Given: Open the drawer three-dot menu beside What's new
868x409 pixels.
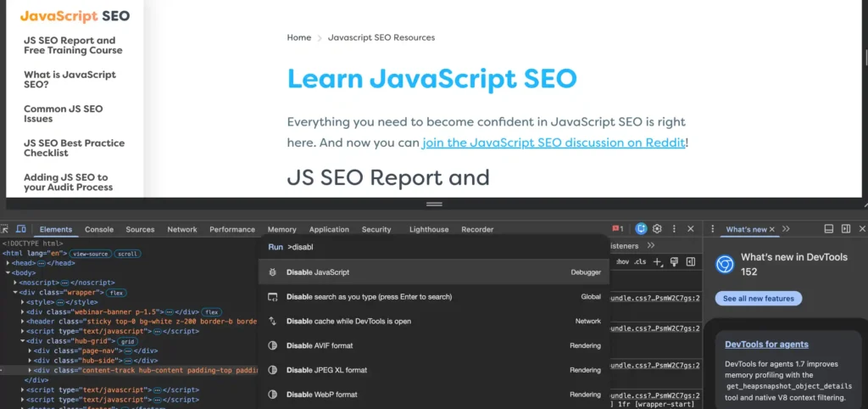Looking at the screenshot, I should coord(712,228).
